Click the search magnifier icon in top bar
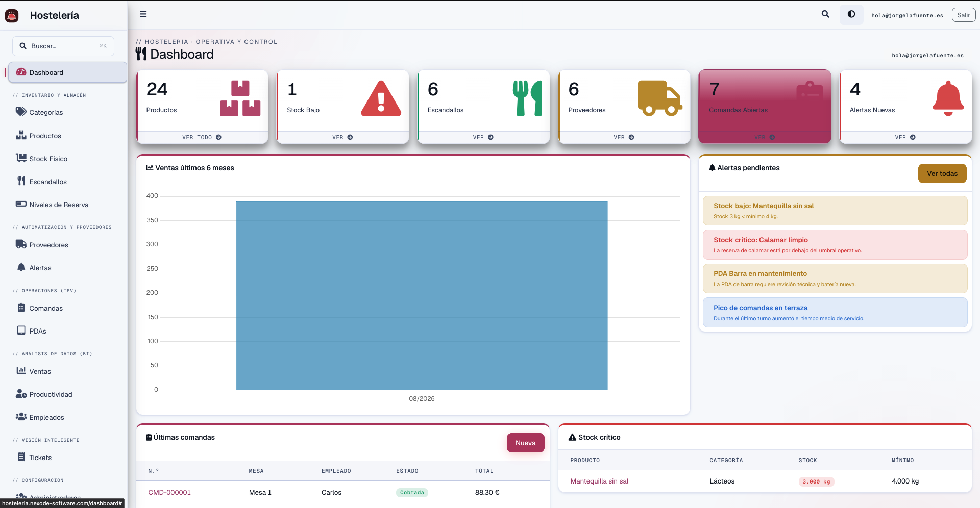Screen dimensions: 980x508 click(x=825, y=14)
